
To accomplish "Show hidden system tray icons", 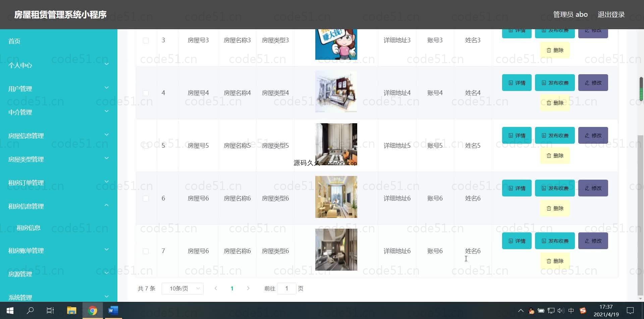I will click(521, 311).
